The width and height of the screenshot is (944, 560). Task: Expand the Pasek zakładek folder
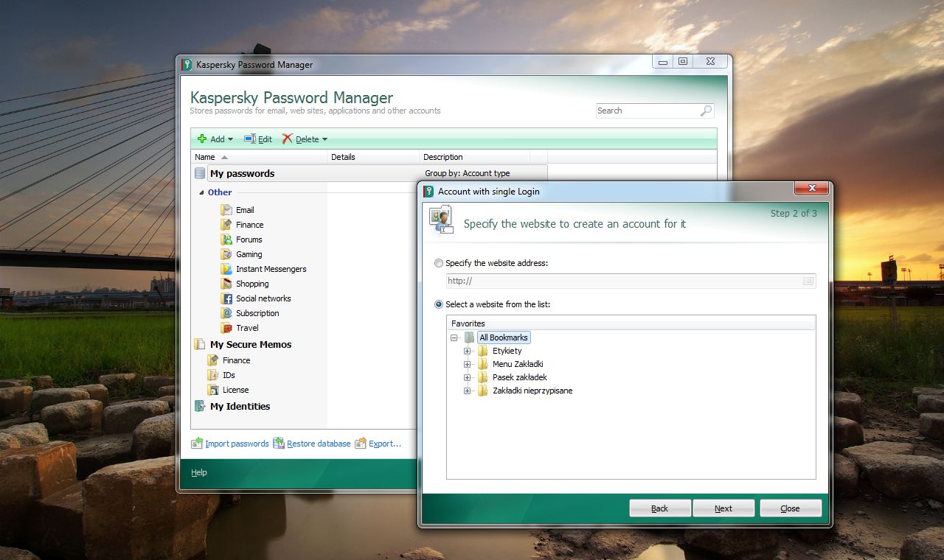(467, 377)
